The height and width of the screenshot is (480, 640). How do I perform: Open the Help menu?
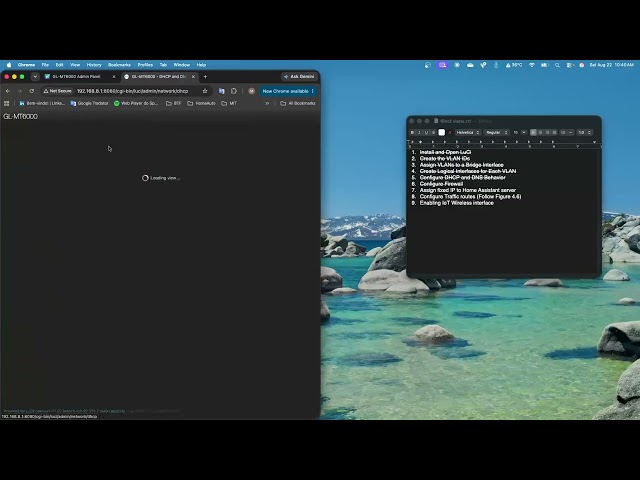(201, 65)
